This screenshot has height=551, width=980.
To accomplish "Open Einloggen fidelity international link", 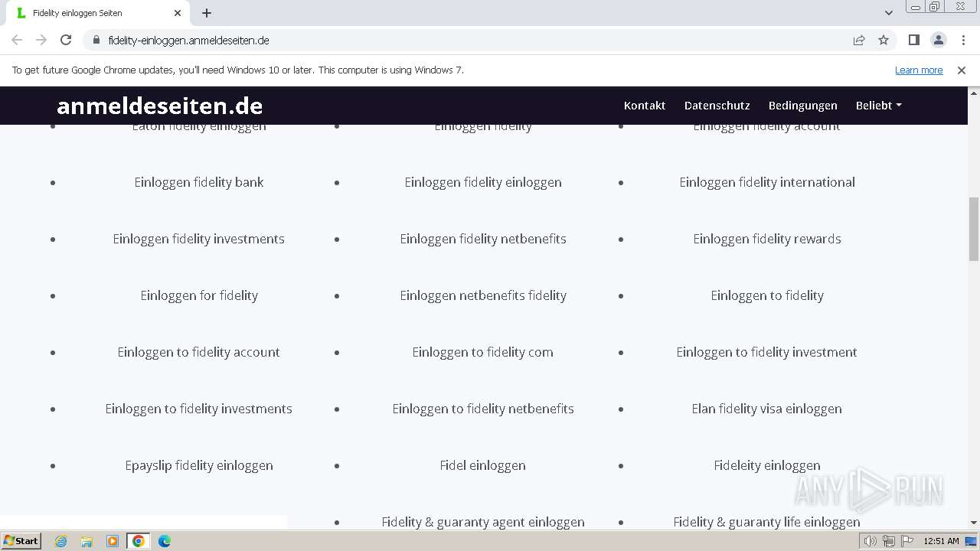I will click(767, 182).
